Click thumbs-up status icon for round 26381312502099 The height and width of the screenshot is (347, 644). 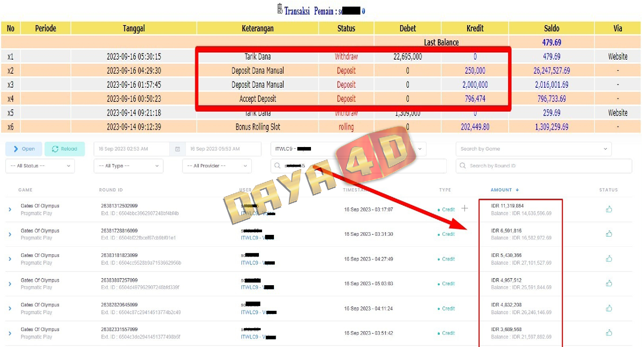click(x=609, y=209)
